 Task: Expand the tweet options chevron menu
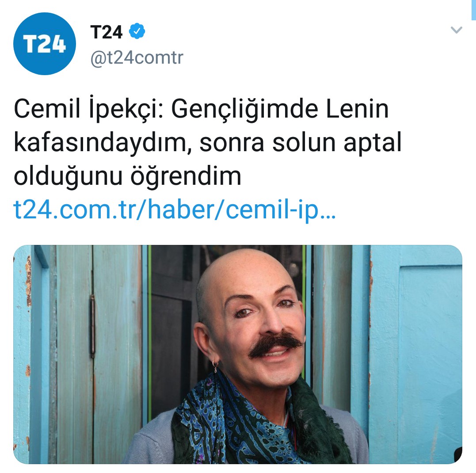(x=456, y=30)
